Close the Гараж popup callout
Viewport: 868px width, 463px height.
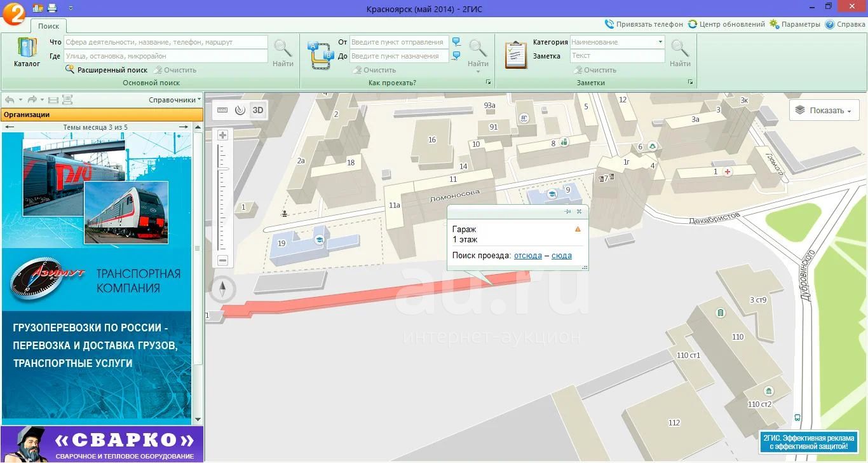pyautogui.click(x=579, y=211)
